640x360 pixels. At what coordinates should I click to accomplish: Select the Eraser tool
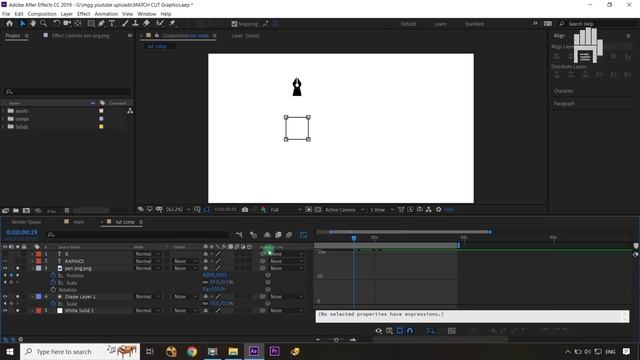point(146,24)
